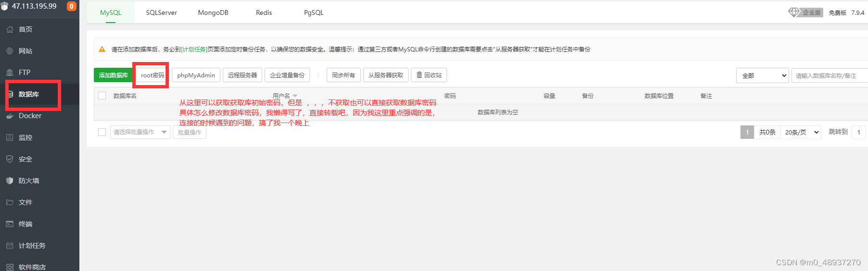This screenshot has height=271, width=868.
Task: Open the FTP sidebar icon
Action: (10, 73)
